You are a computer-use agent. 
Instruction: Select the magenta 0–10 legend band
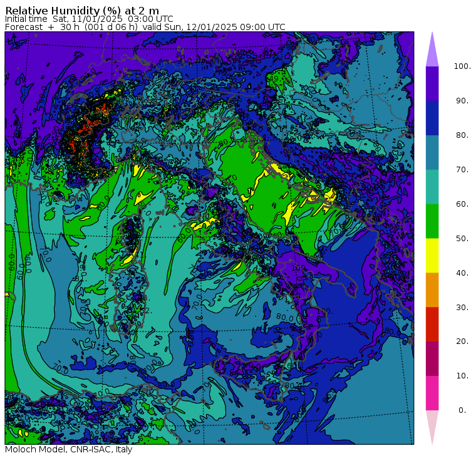[x=432, y=393]
